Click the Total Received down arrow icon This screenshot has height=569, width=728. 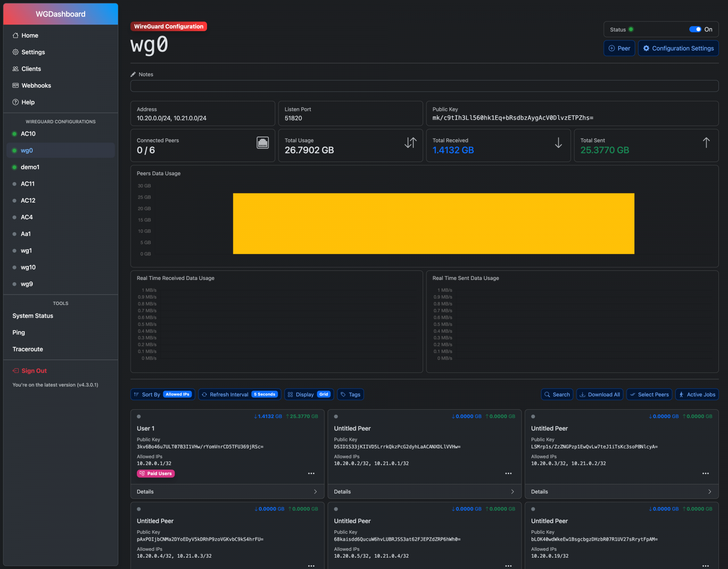pyautogui.click(x=558, y=143)
